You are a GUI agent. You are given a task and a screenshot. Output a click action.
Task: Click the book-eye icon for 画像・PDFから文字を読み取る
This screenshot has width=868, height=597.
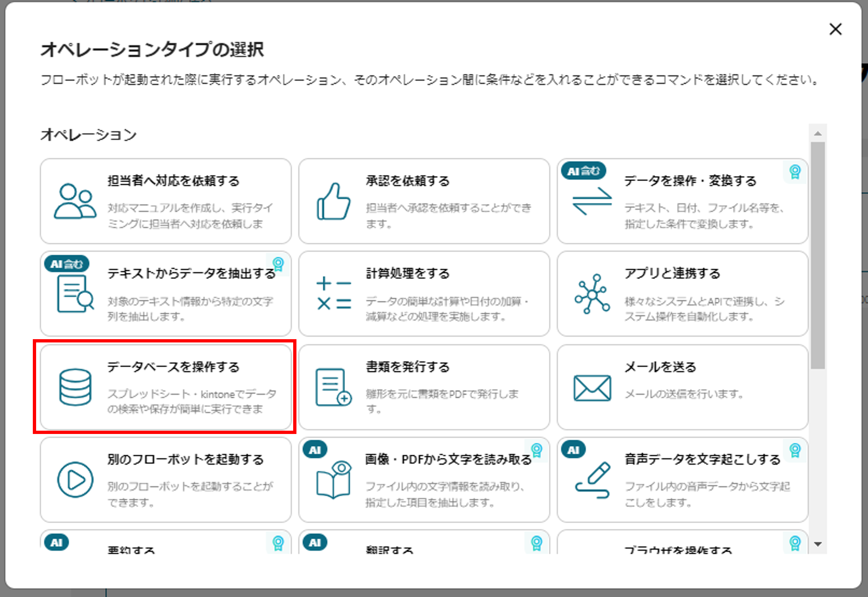(x=334, y=480)
